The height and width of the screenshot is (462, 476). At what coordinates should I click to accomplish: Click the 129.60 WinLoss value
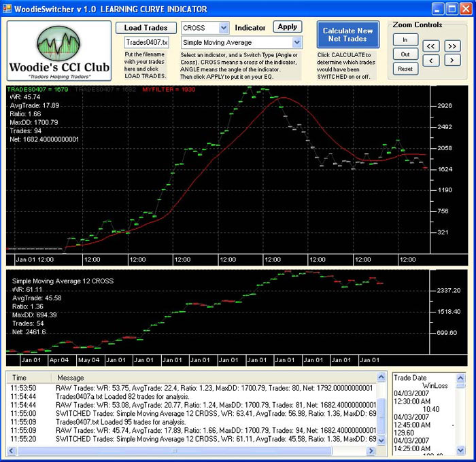coord(404,433)
